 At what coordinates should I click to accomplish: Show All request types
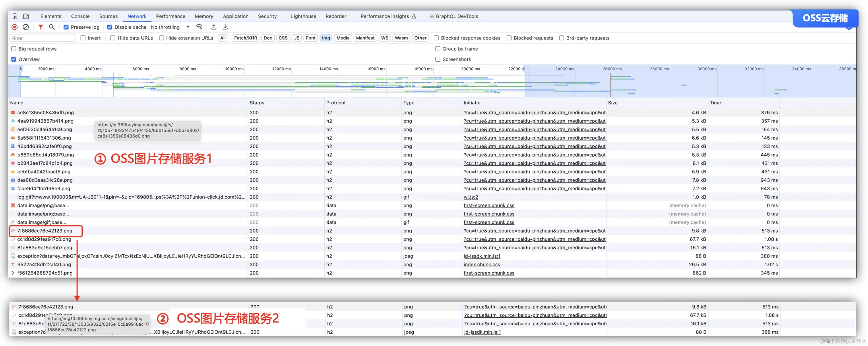223,38
